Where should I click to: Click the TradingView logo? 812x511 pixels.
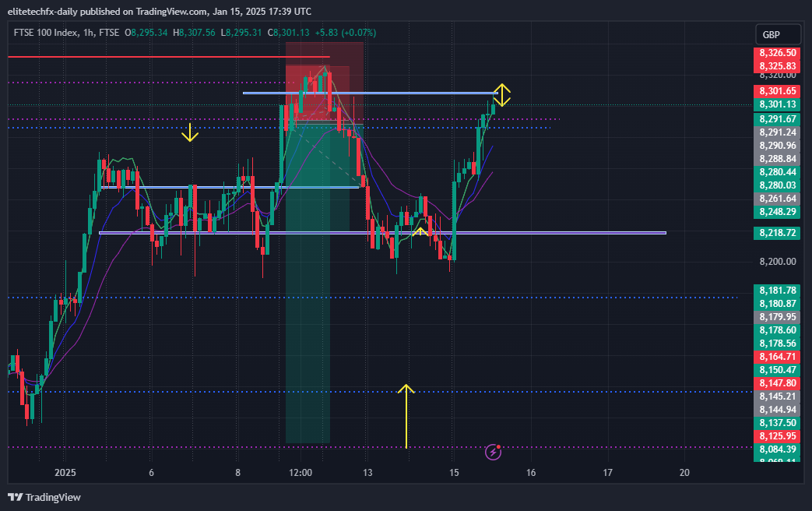(x=44, y=498)
